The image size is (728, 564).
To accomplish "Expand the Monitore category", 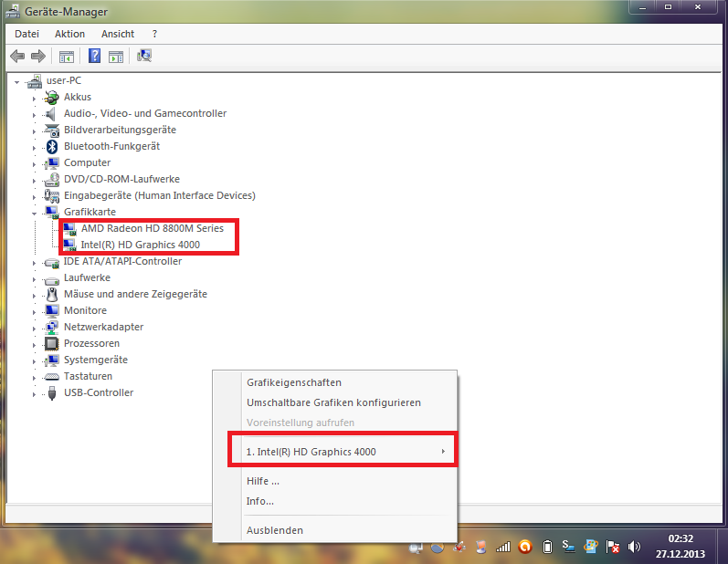I will tap(34, 312).
